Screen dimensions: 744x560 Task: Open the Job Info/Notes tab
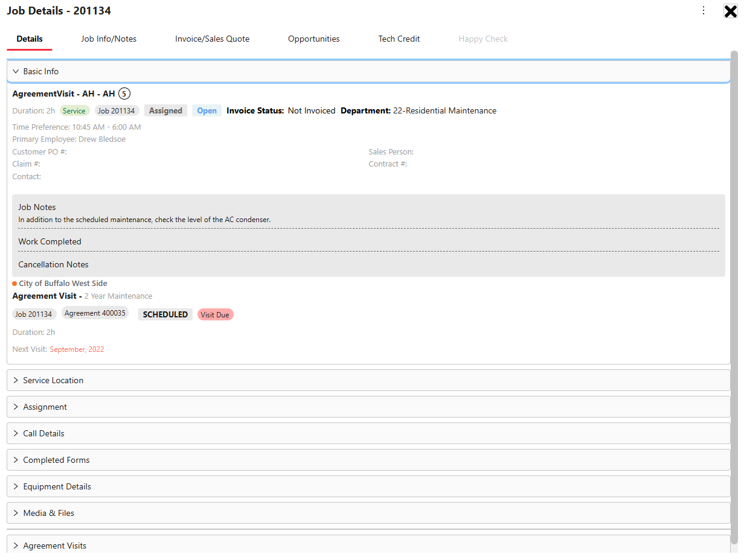tap(109, 39)
